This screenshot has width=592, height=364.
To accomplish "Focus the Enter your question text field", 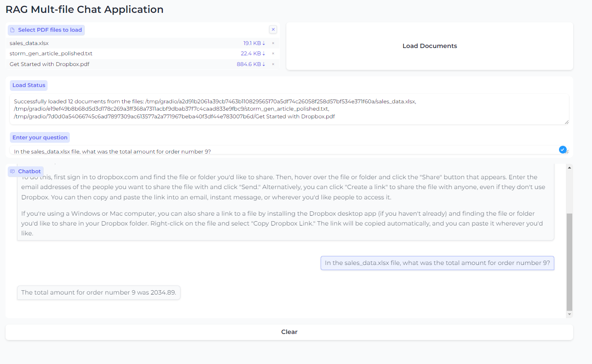I will pos(283,151).
